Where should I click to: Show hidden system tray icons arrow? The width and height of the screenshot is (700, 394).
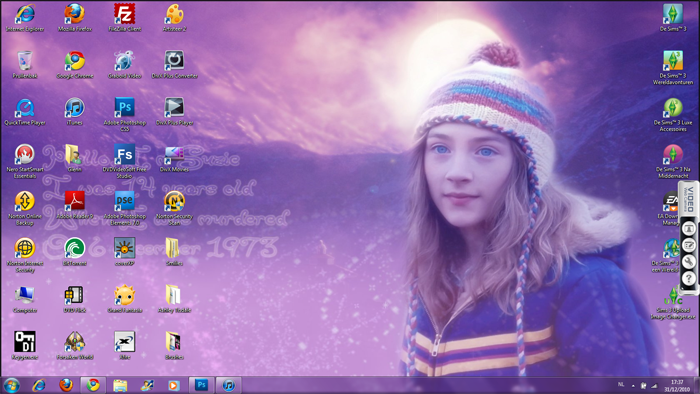pos(633,385)
